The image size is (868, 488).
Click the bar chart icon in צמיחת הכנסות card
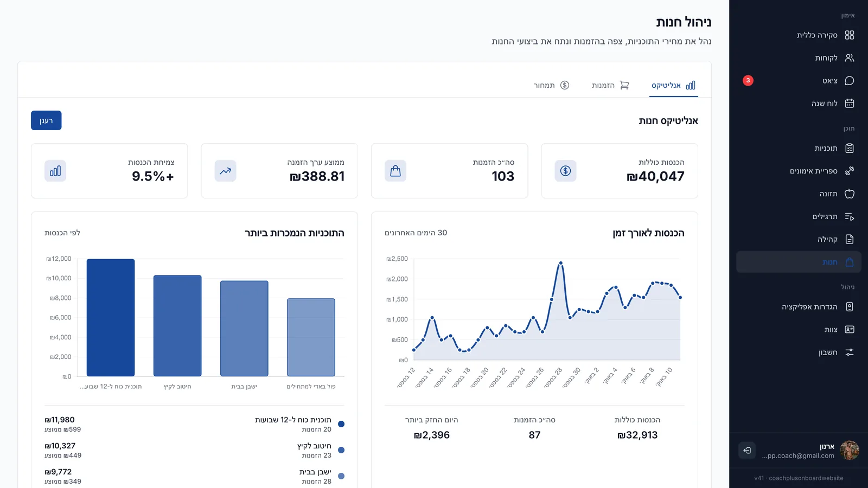coord(55,171)
